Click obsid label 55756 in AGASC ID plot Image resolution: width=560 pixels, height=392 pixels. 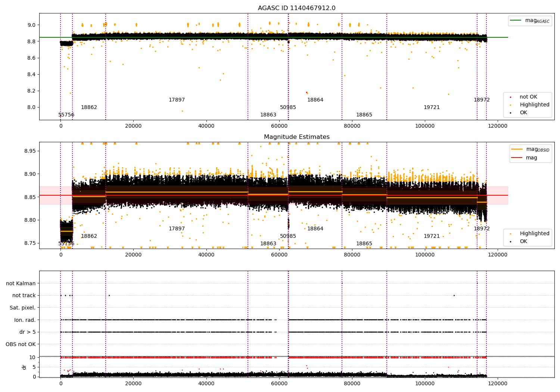click(66, 115)
